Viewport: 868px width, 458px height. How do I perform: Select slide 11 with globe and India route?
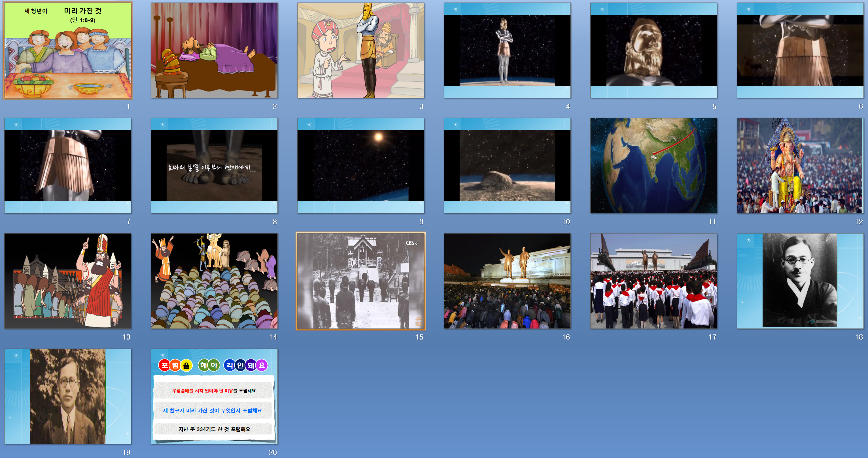click(x=653, y=166)
